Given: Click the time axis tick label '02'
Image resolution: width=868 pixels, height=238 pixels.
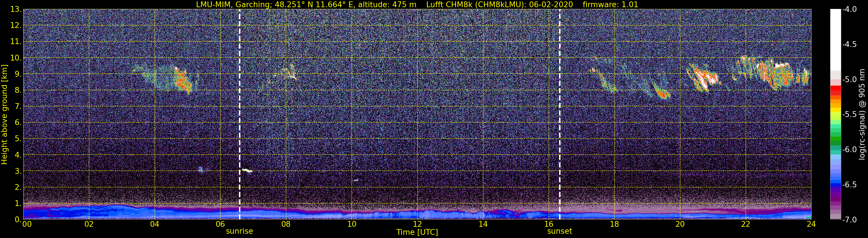Looking at the screenshot, I should click(89, 224).
